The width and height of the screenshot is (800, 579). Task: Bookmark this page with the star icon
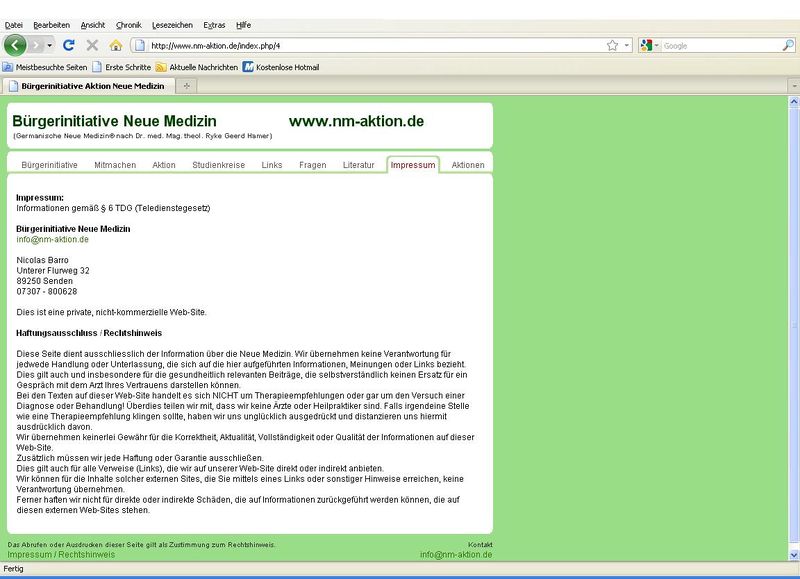pyautogui.click(x=612, y=45)
